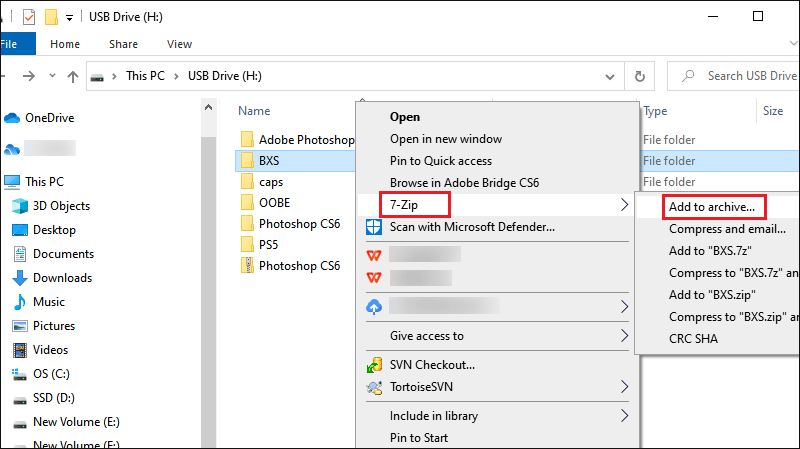Click the second red WPS icon in menu
The width and height of the screenshot is (800, 449).
[x=374, y=277]
